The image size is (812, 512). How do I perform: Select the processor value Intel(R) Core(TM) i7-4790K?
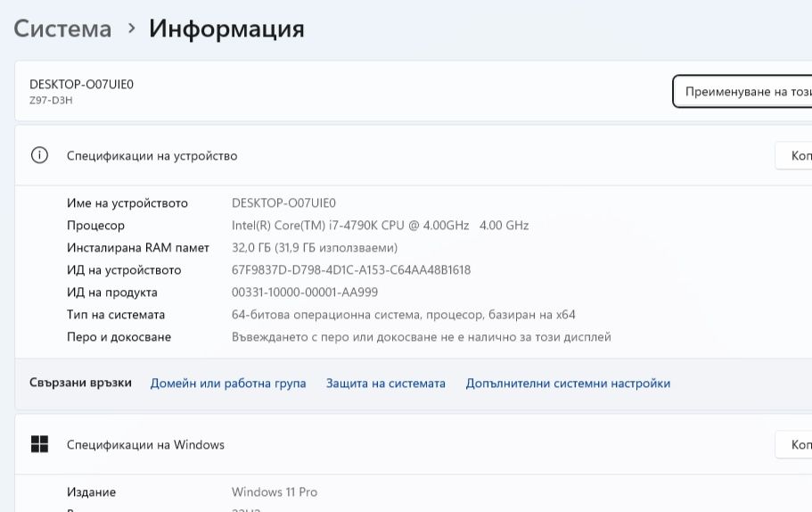380,226
